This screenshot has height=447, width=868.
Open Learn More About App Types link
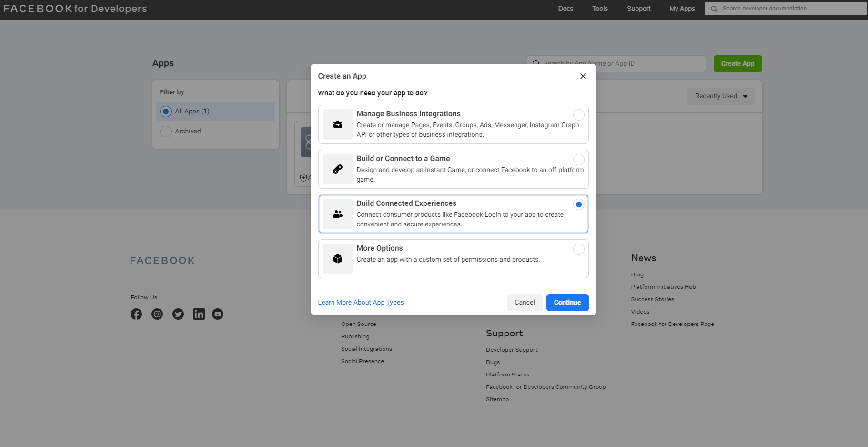pos(361,303)
